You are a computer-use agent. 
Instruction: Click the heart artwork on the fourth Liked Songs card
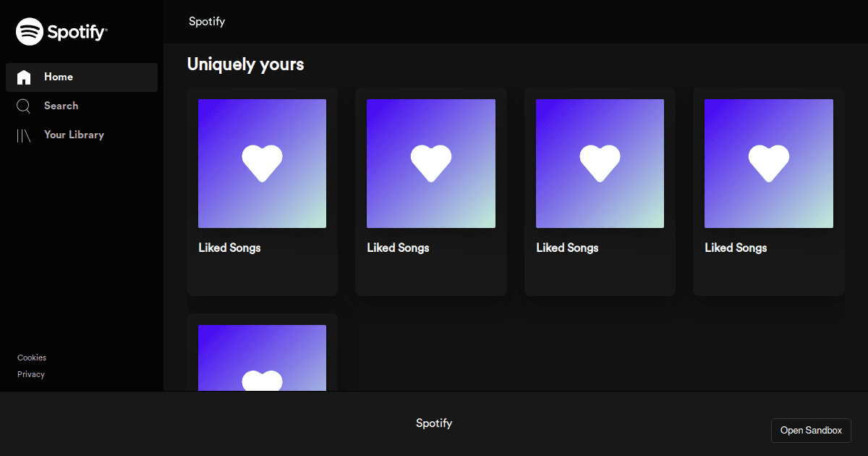[x=768, y=164]
